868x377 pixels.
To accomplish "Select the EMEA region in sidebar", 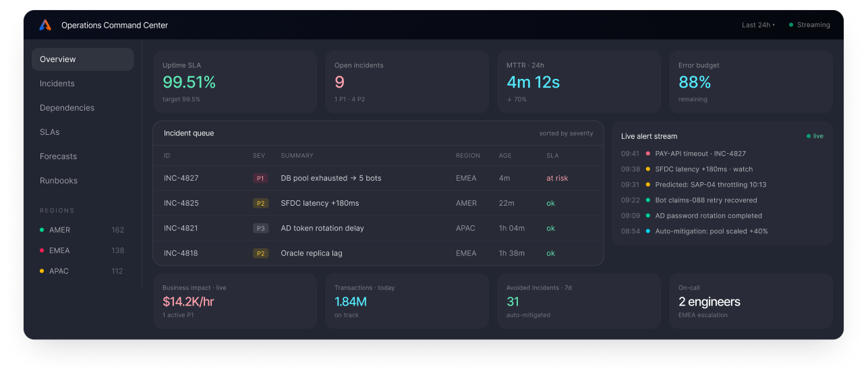I will [x=82, y=250].
